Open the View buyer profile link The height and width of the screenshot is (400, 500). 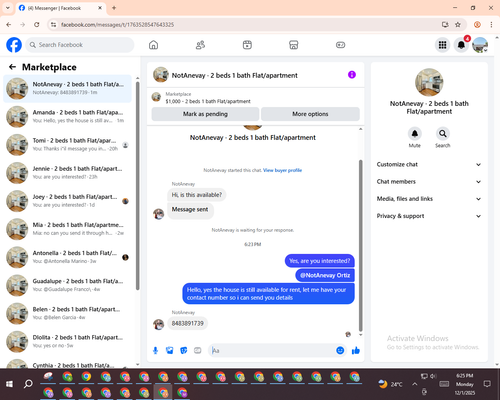pyautogui.click(x=282, y=170)
